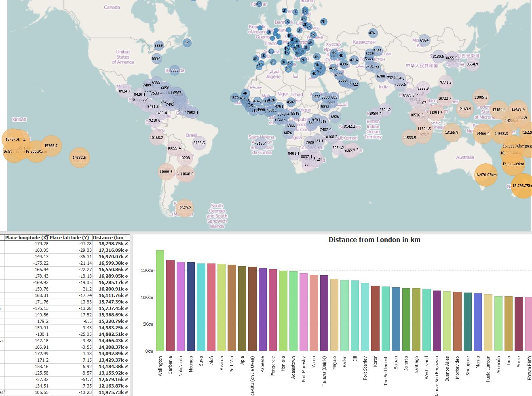
Task: Select the Wellington bar in the chart
Action: 160,300
